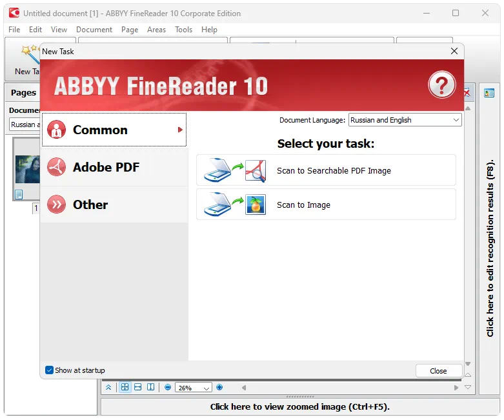Maximize the FineReader window
Viewport: 504px width, 420px height.
(456, 13)
